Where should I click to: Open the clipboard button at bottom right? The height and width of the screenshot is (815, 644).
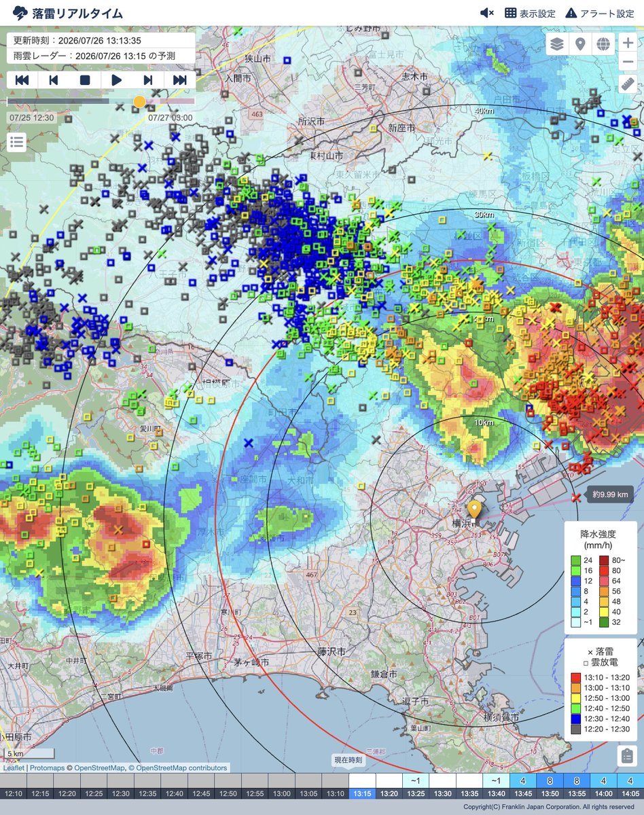(x=626, y=755)
